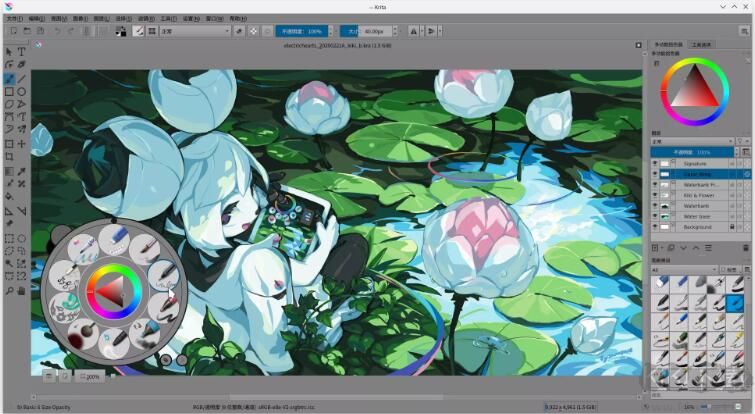Click the color triangle in the pop-up palette

point(111,292)
